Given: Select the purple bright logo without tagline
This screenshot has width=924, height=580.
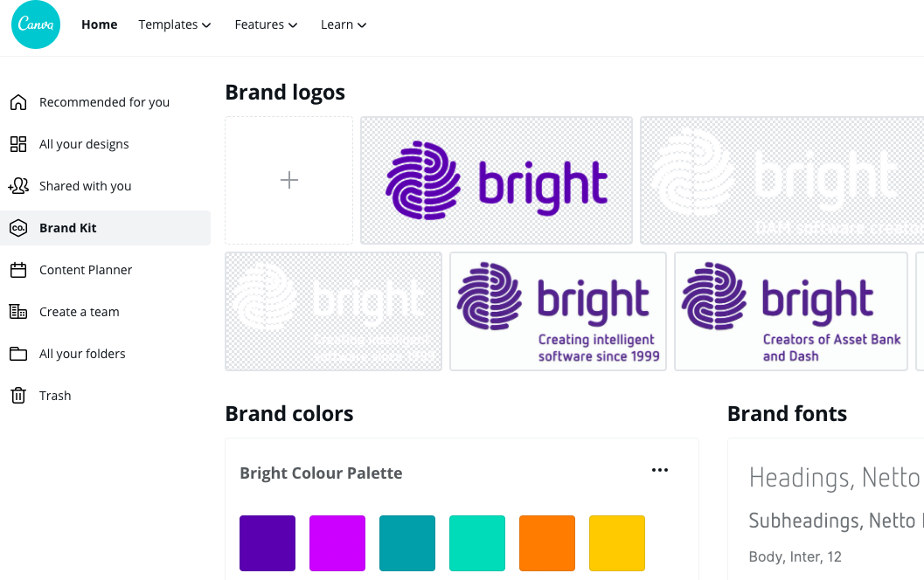Looking at the screenshot, I should tap(497, 180).
